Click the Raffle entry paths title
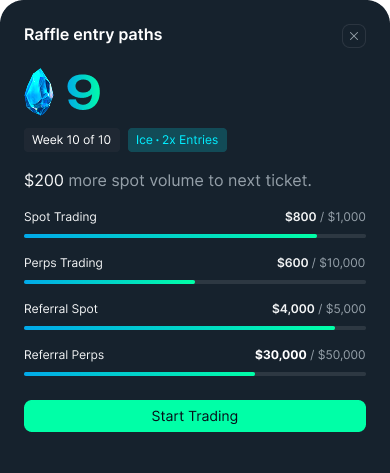The image size is (390, 473). 93,35
